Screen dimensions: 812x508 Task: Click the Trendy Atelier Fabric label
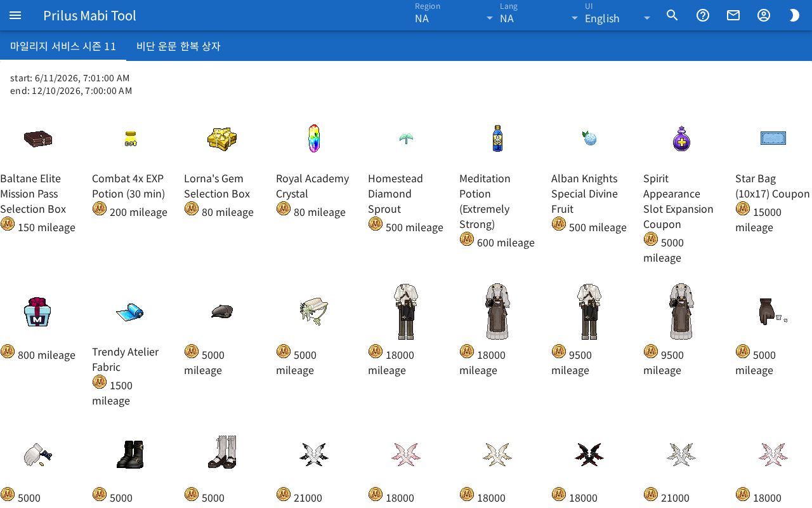point(126,359)
